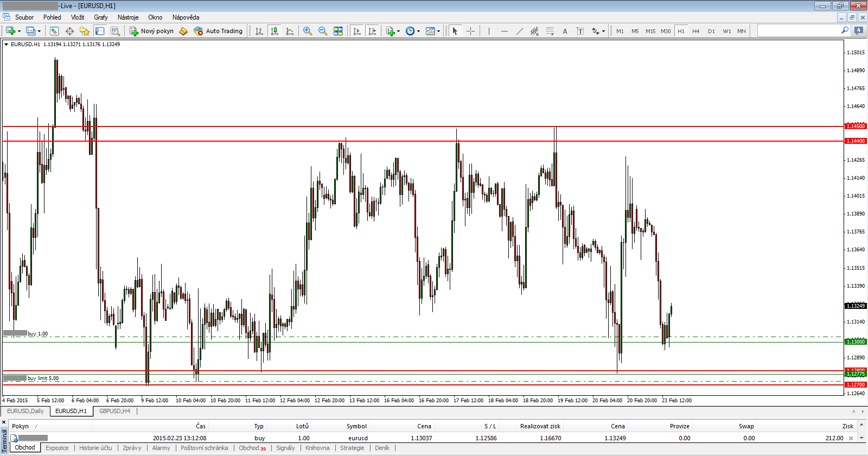
Task: Open the Nápověda menu
Action: pyautogui.click(x=186, y=17)
